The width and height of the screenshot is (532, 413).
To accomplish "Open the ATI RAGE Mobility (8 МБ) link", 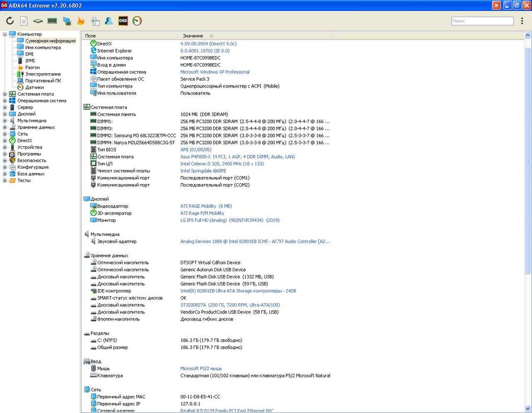I will coord(206,206).
